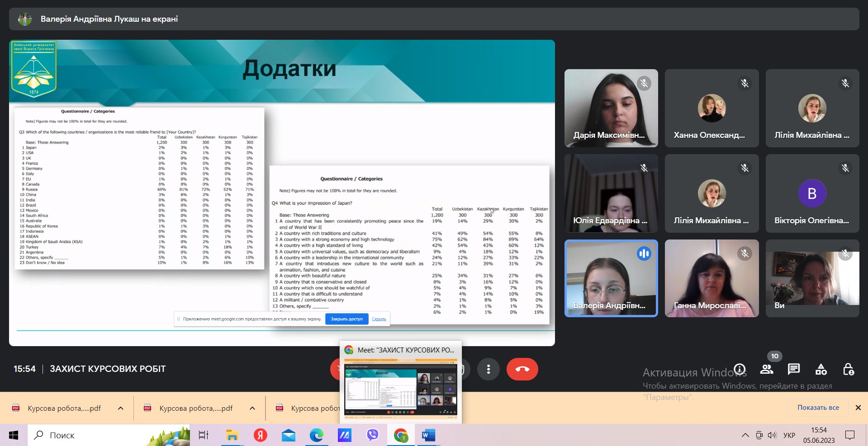868x446 pixels.
Task: Open the chat messages panel
Action: [x=794, y=369]
